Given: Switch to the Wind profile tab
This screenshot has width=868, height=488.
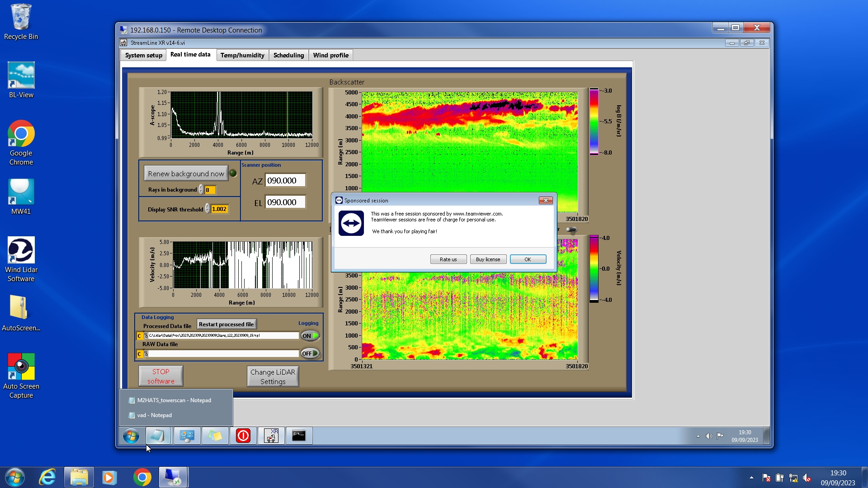Looking at the screenshot, I should coord(330,55).
